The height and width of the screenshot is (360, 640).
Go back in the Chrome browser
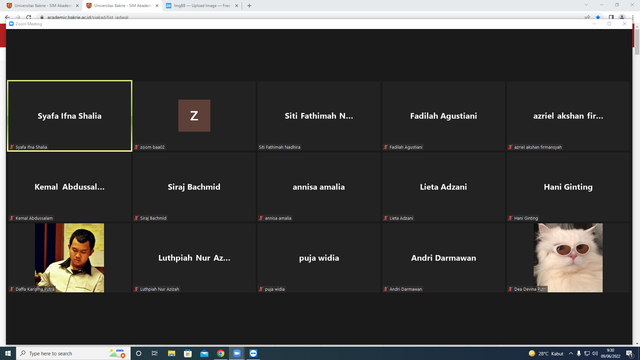[7, 18]
